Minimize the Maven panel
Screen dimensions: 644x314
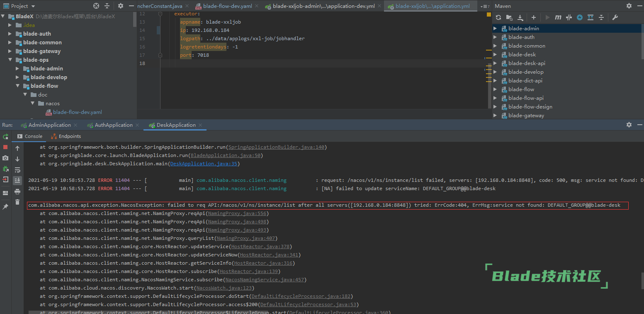639,6
